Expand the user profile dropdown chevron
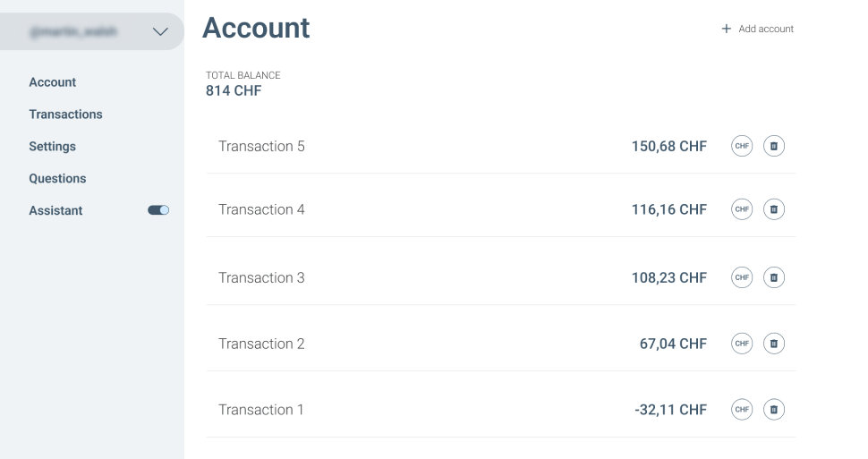Screen dimensions: 868x459 160,32
